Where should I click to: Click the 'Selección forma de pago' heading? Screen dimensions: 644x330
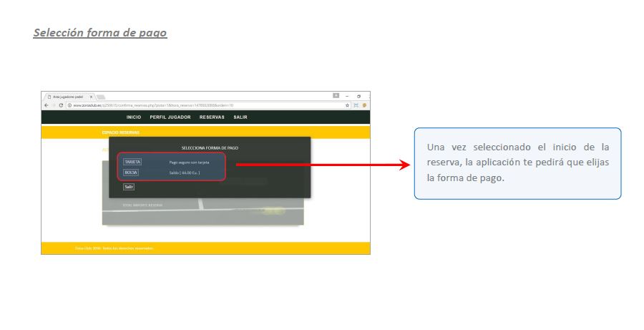[x=100, y=33]
